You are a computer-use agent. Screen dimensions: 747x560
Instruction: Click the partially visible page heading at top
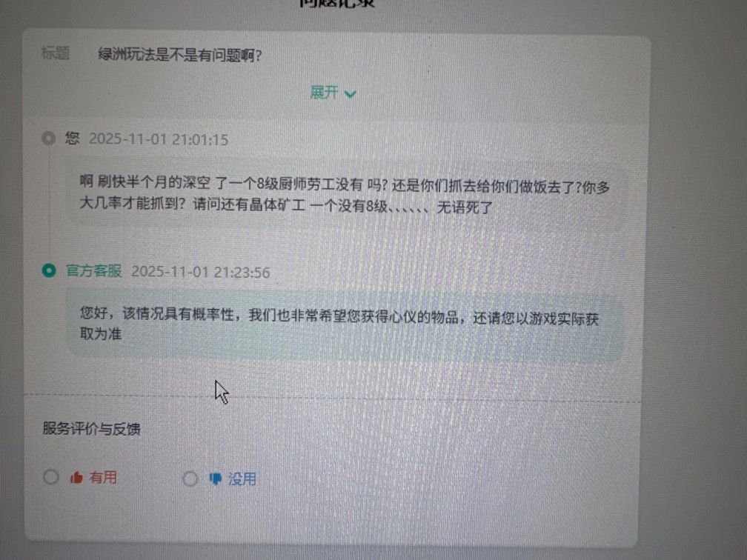point(337,4)
